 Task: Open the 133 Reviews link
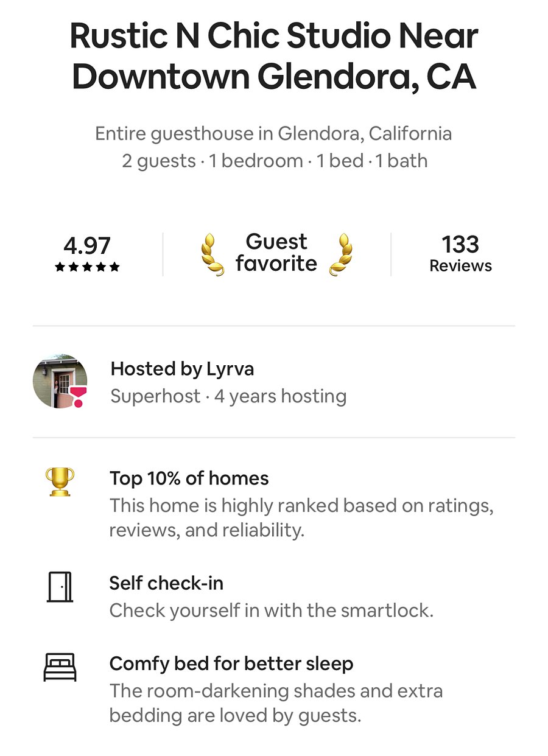460,254
